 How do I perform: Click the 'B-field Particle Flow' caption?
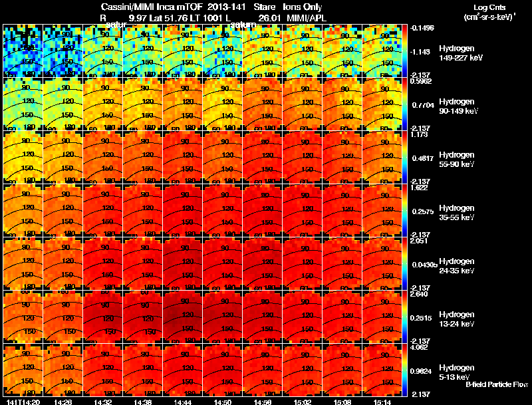point(497,384)
